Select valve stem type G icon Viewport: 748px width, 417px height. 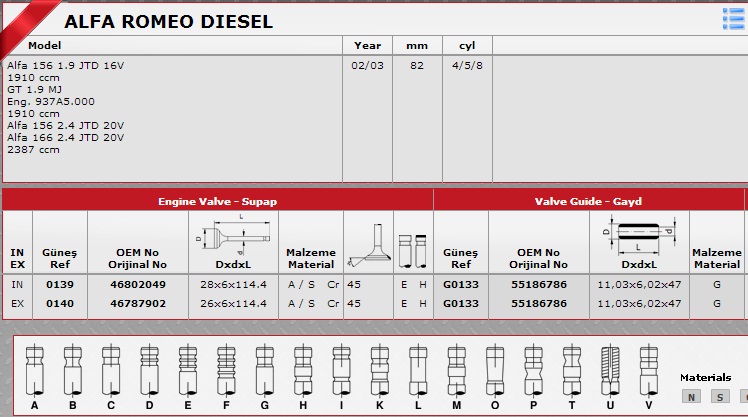click(x=264, y=371)
